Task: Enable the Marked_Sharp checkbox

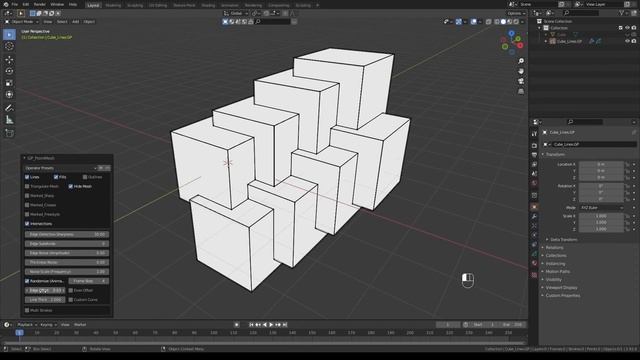Action: (27, 196)
